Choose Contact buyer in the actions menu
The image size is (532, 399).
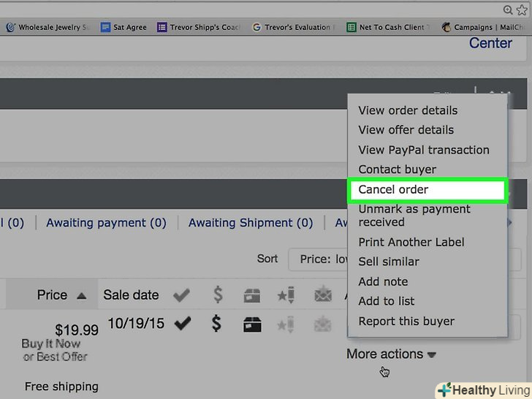pos(397,170)
